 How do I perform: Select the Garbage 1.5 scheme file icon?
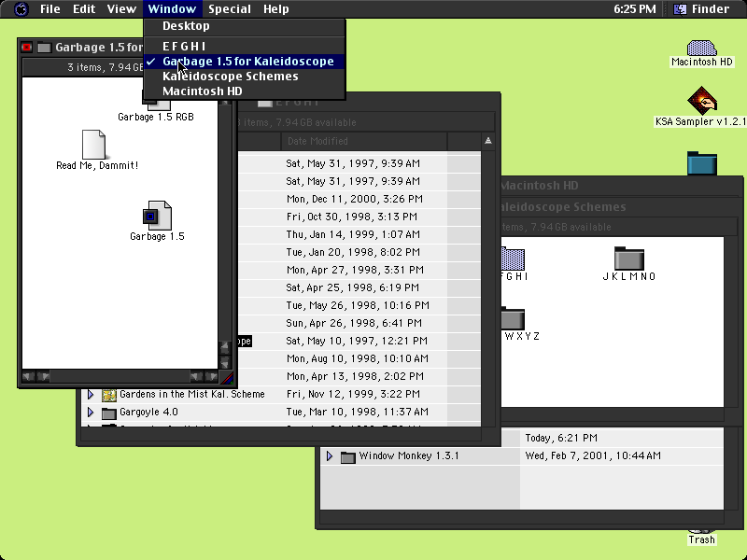pyautogui.click(x=157, y=216)
